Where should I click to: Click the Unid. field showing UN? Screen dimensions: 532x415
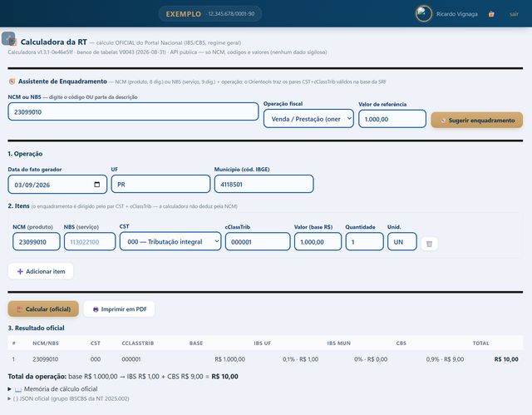[x=402, y=242]
